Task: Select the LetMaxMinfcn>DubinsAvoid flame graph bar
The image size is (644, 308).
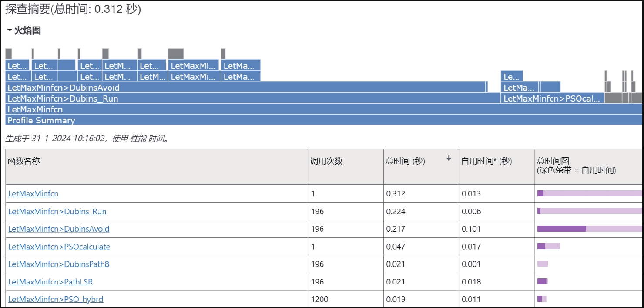Action: [246, 88]
